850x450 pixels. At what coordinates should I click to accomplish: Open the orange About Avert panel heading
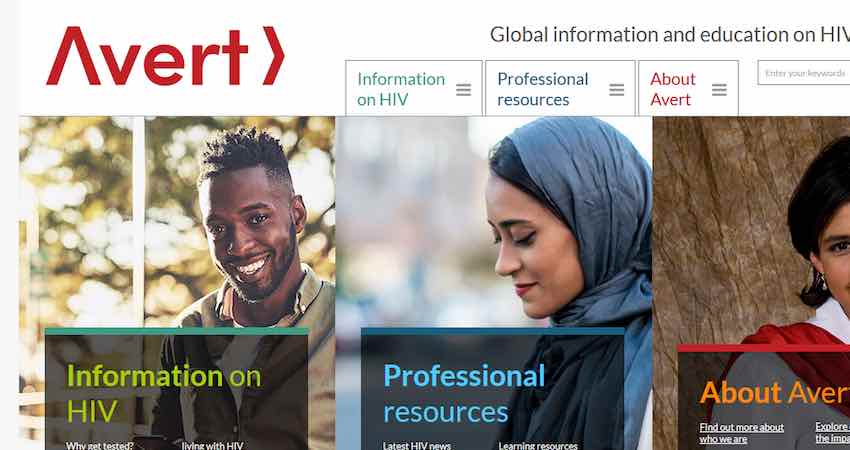(775, 393)
